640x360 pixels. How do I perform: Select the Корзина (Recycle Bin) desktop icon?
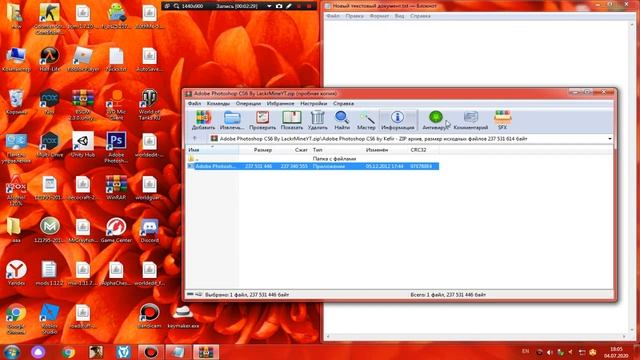pyautogui.click(x=16, y=102)
